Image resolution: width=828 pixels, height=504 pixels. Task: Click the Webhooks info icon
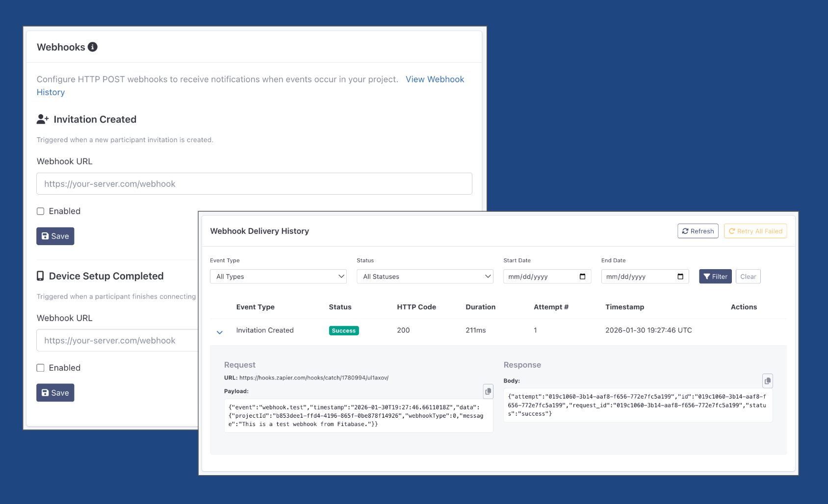(93, 47)
